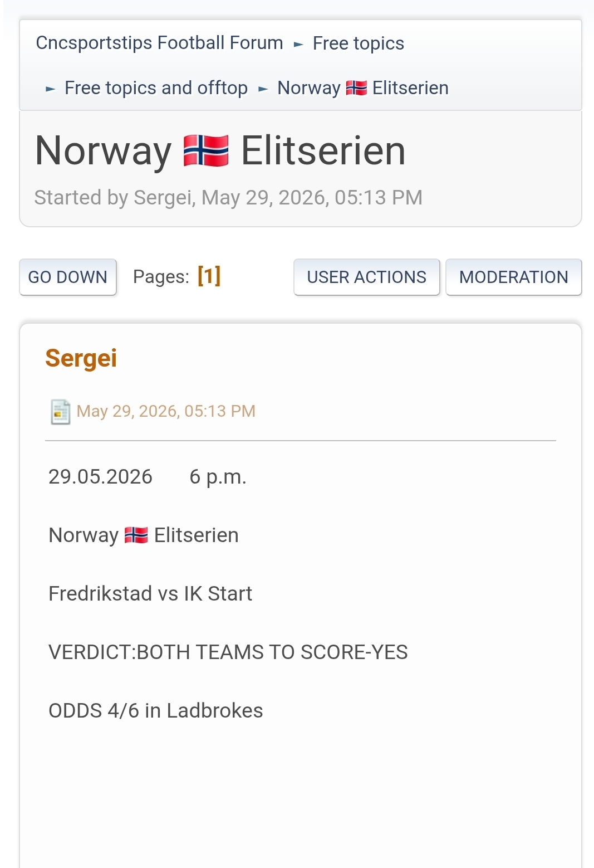Click the ODDS 4/6 in Ladbrokes text
Screen dimensions: 594x868
[x=156, y=710]
